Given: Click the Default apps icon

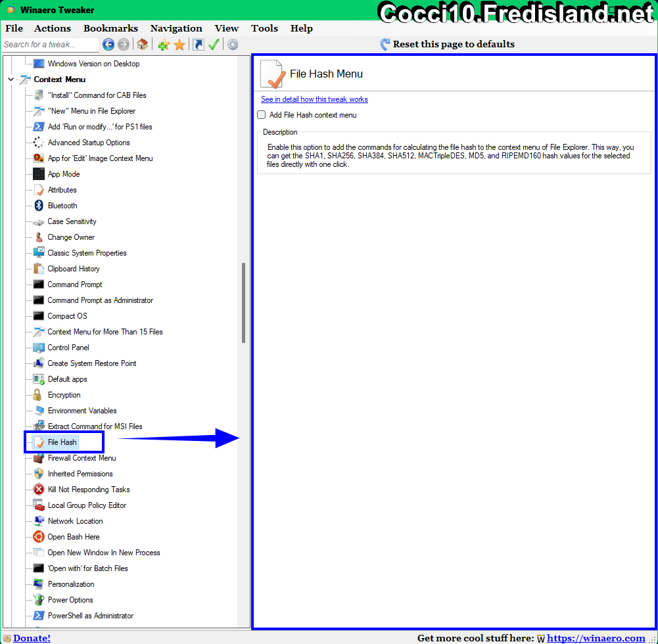Looking at the screenshot, I should 39,379.
